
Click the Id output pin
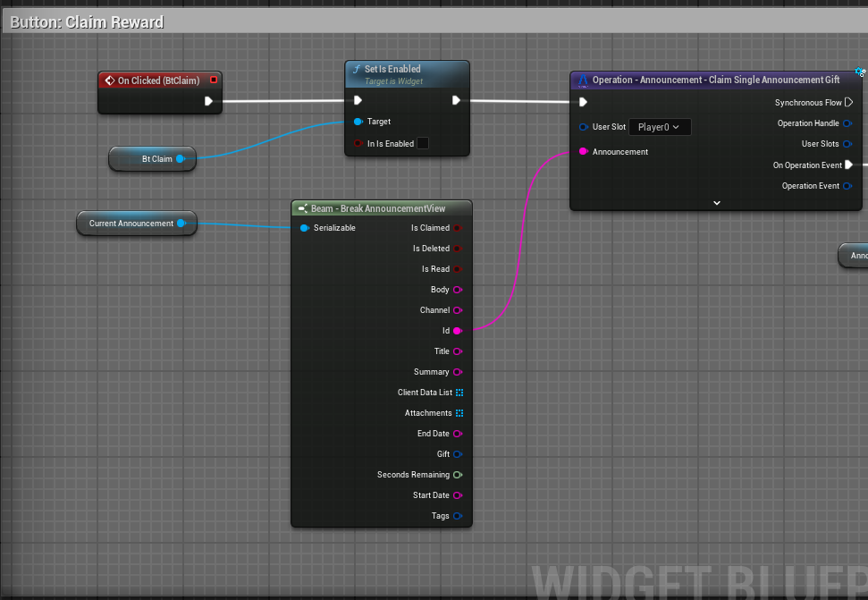click(x=458, y=331)
